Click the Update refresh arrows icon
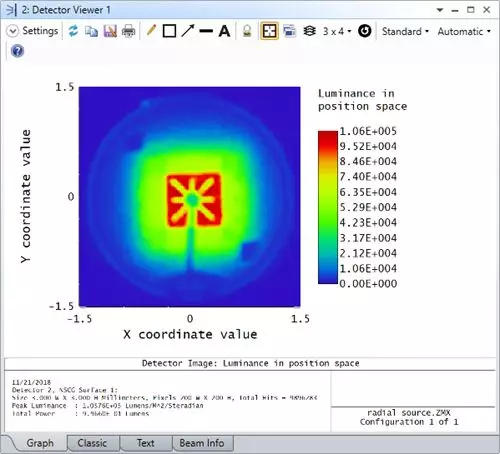 coord(73,31)
